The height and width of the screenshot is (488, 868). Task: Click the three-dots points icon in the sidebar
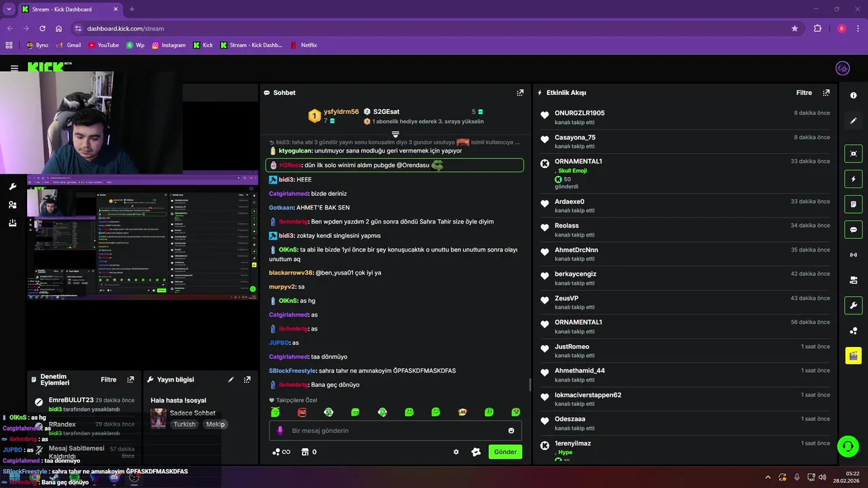853,331
